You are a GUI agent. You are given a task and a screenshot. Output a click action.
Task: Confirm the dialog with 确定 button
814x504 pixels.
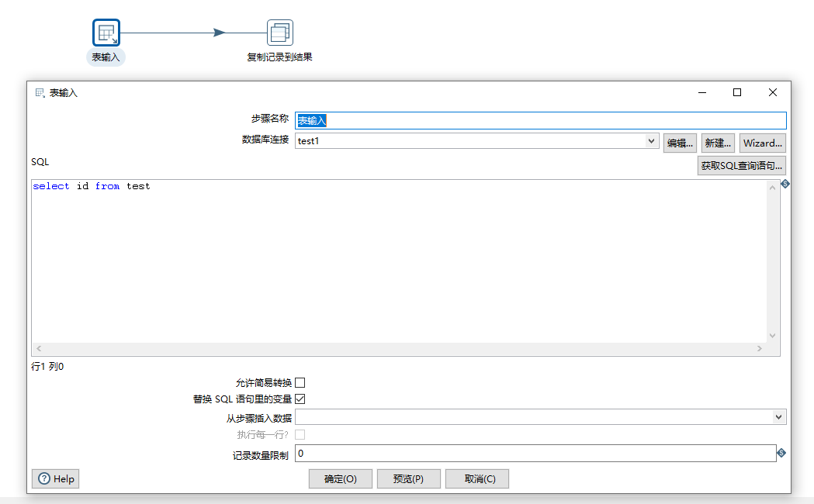(340, 478)
